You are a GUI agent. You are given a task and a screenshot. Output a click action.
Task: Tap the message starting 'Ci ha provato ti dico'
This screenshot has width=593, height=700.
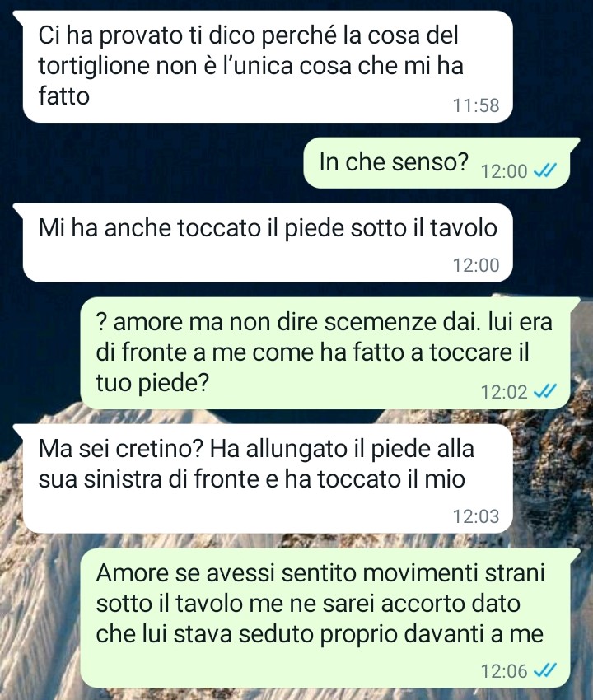[x=267, y=67]
